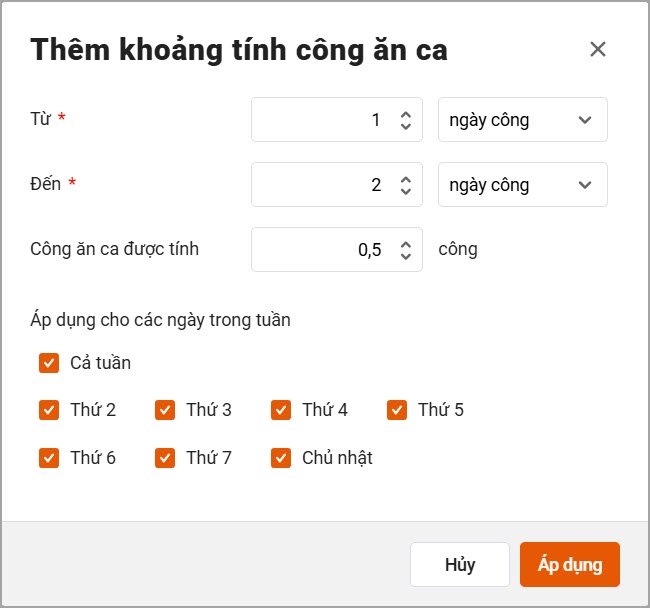The width and height of the screenshot is (650, 608).
Task: Click into the Đến number input
Action: (320, 185)
